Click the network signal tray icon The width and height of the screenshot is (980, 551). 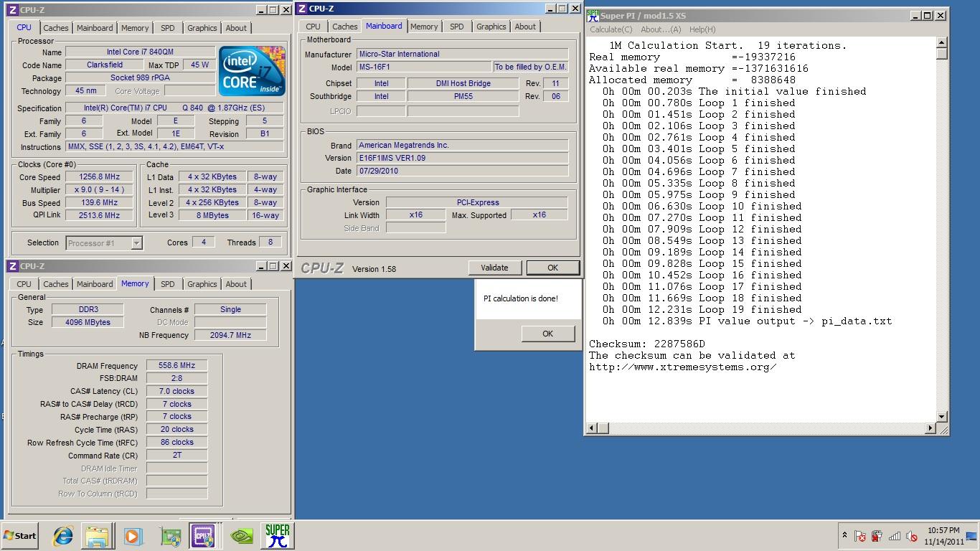[895, 535]
